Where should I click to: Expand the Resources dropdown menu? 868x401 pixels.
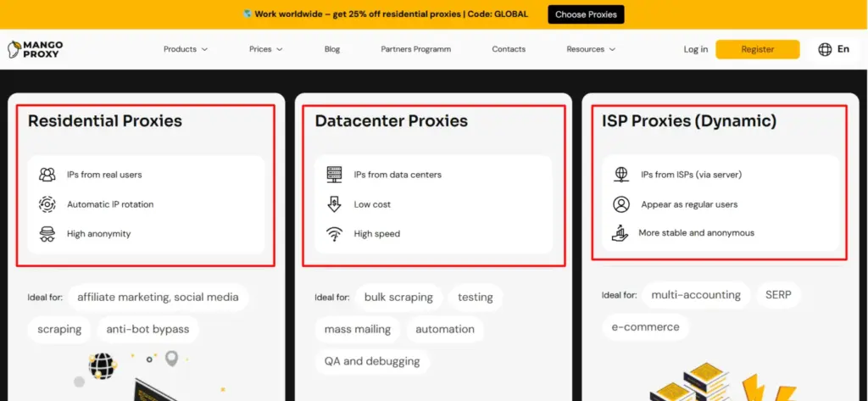tap(591, 49)
